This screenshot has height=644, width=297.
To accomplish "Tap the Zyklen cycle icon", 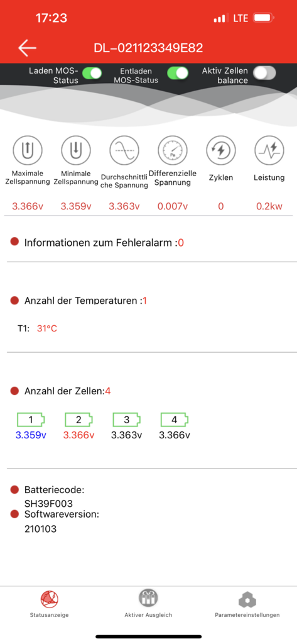I will [x=220, y=150].
